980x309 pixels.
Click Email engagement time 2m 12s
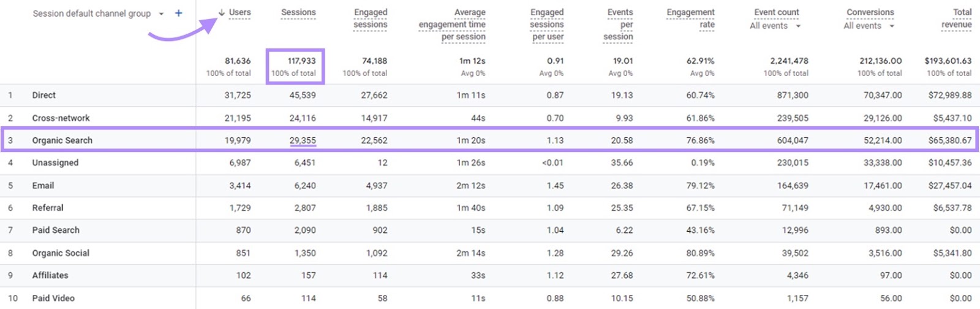[x=470, y=185]
